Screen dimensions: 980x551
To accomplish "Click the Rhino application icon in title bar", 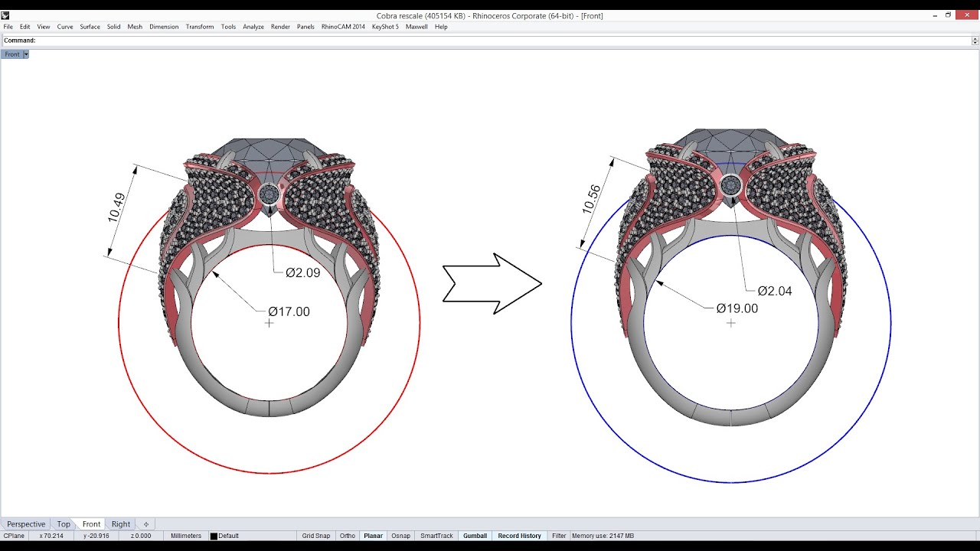I will pos(5,15).
